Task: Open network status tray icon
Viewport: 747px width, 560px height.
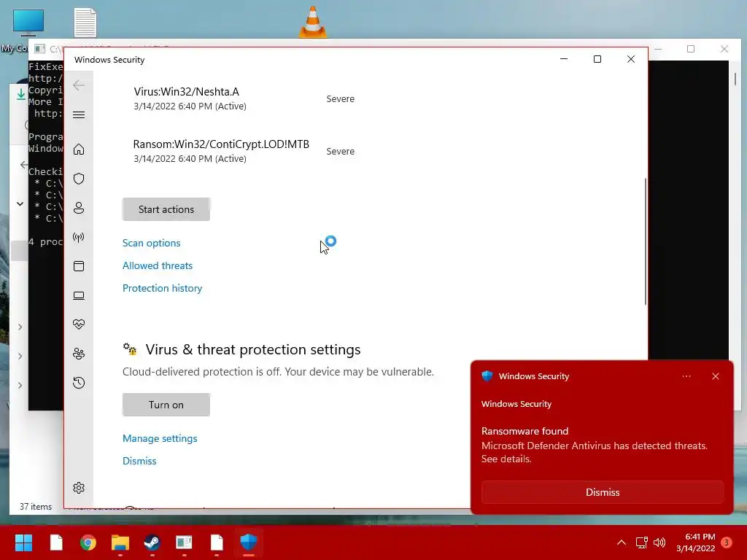Action: 641,542
